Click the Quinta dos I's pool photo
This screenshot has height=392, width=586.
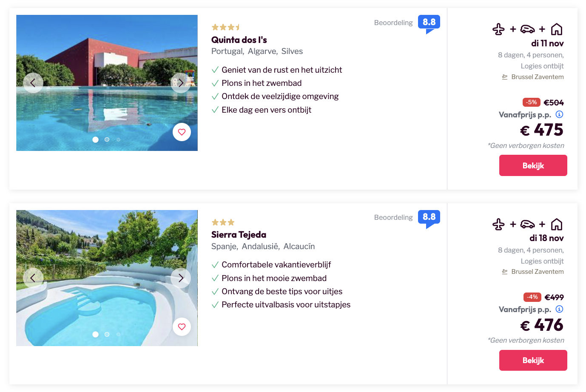click(106, 106)
